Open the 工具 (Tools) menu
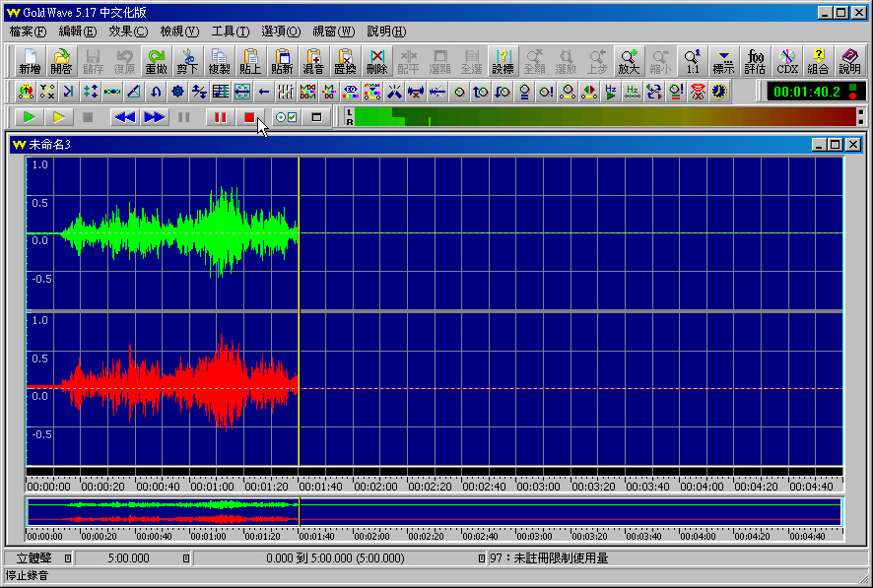Image resolution: width=873 pixels, height=588 pixels. (230, 32)
